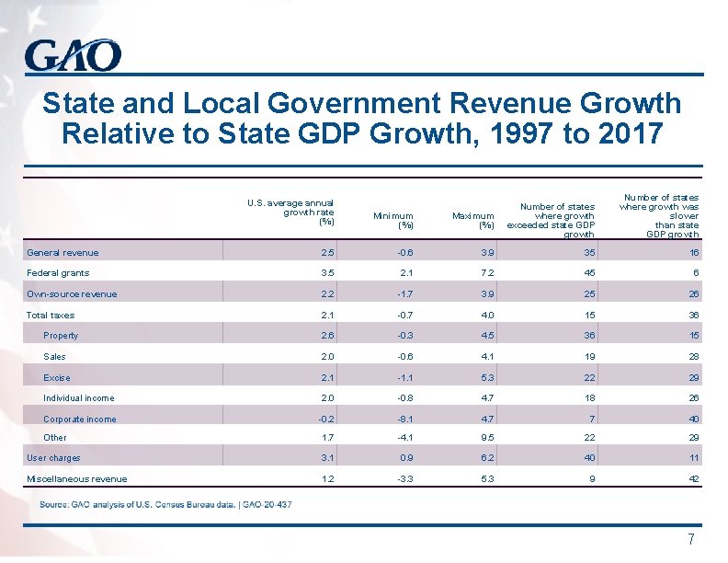
Task: Select the 'Sales' row label
Action: pyautogui.click(x=54, y=357)
